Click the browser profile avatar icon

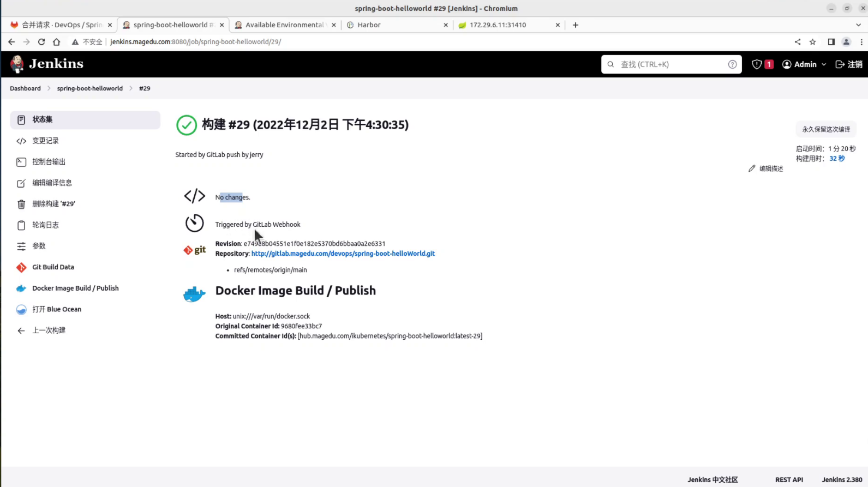click(846, 41)
